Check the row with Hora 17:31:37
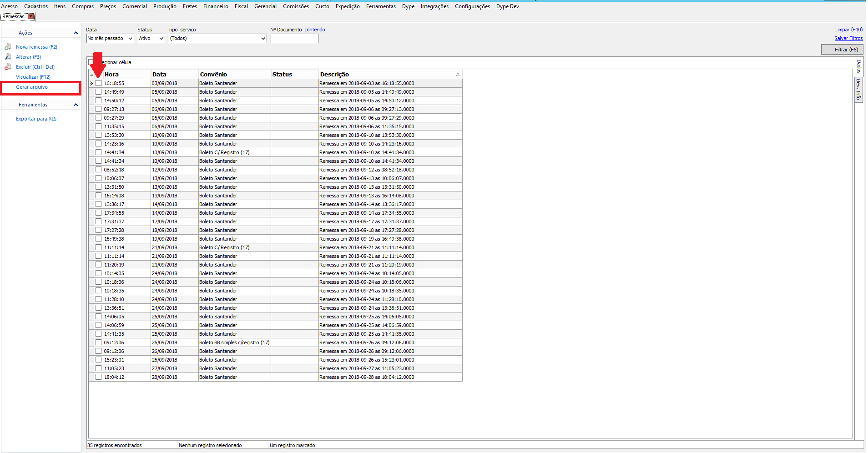868x453 pixels. 98,221
